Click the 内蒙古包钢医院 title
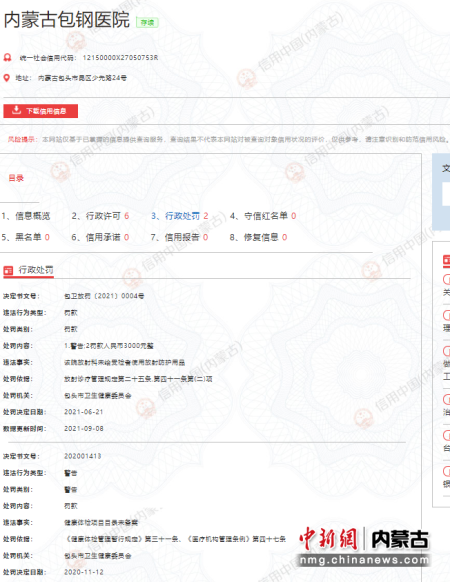 click(67, 20)
